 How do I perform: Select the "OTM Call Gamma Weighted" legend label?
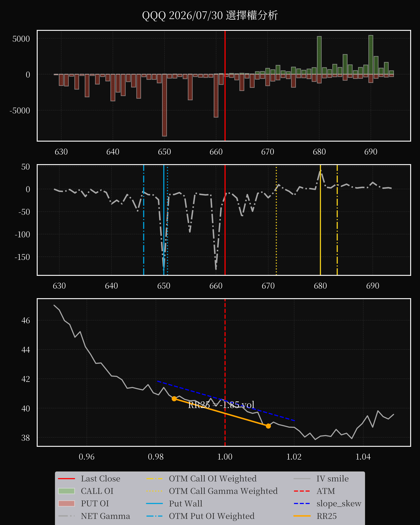(x=223, y=491)
